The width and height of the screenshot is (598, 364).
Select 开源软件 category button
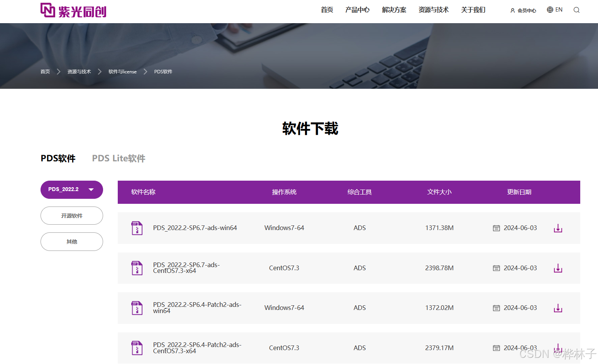point(72,216)
